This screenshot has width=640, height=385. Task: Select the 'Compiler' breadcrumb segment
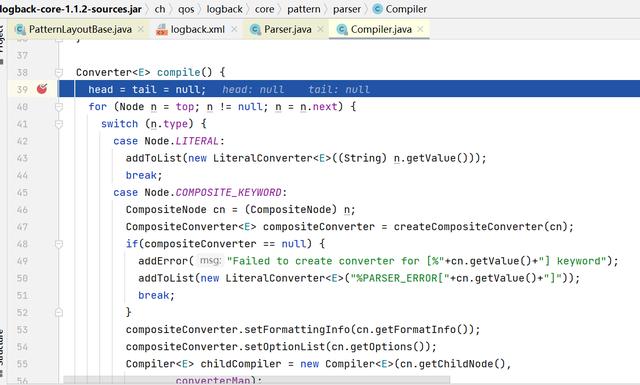pyautogui.click(x=406, y=9)
